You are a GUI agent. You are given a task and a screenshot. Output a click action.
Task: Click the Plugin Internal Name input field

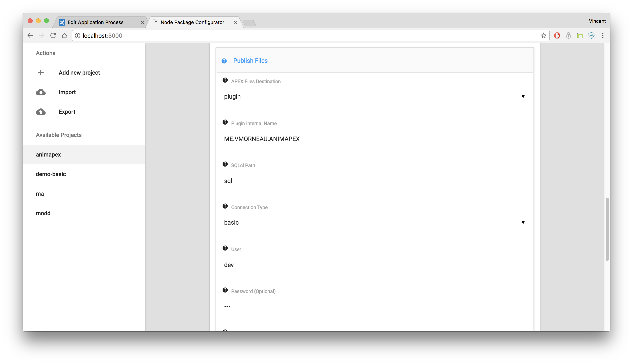pyautogui.click(x=374, y=139)
